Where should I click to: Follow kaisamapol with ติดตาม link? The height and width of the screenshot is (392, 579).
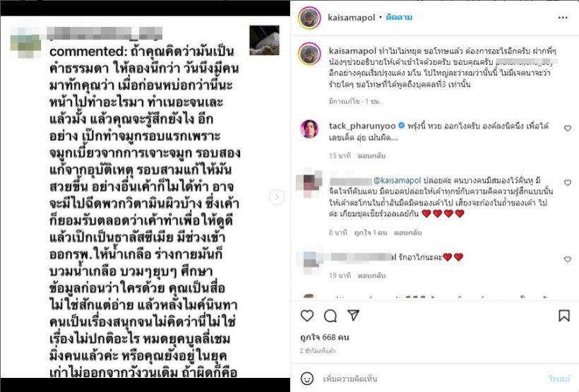click(399, 17)
